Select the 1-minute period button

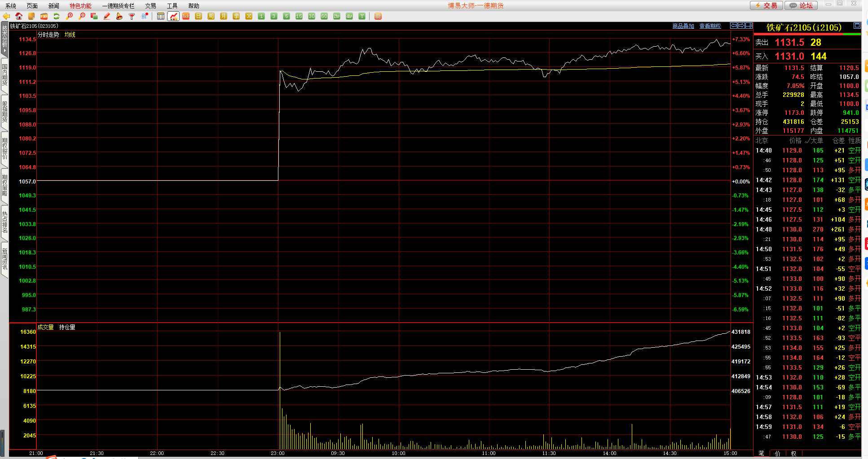click(x=261, y=16)
